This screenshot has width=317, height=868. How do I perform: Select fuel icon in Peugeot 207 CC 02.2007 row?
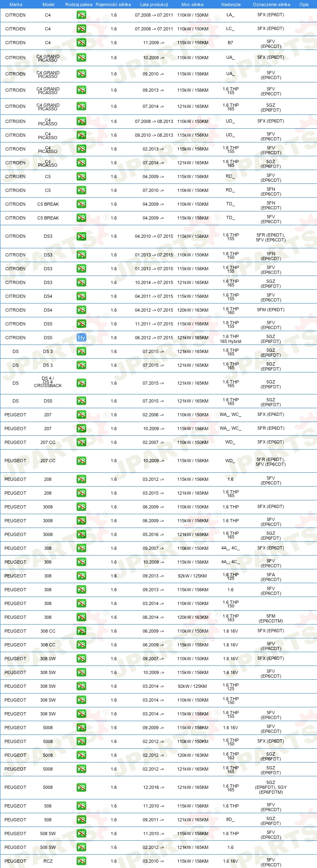tap(81, 442)
